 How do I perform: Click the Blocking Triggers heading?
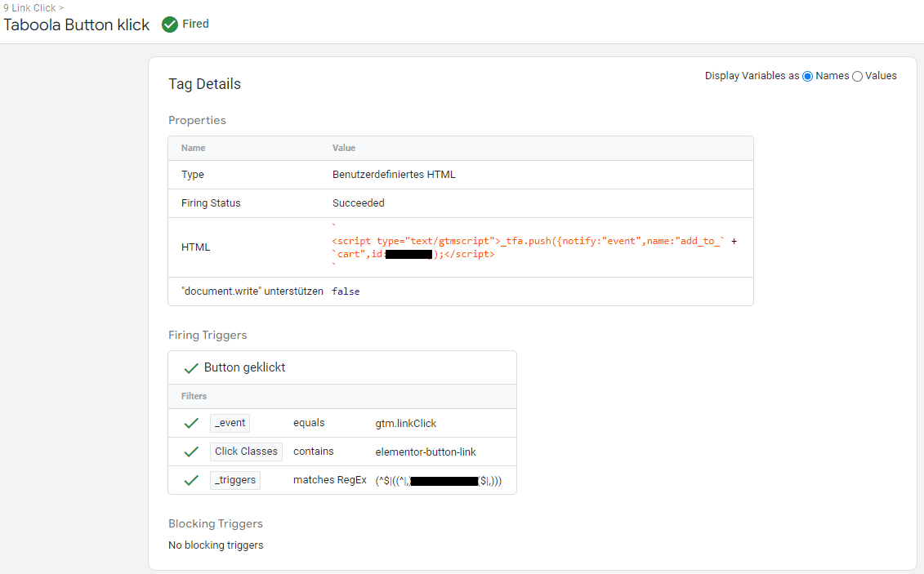click(x=216, y=523)
